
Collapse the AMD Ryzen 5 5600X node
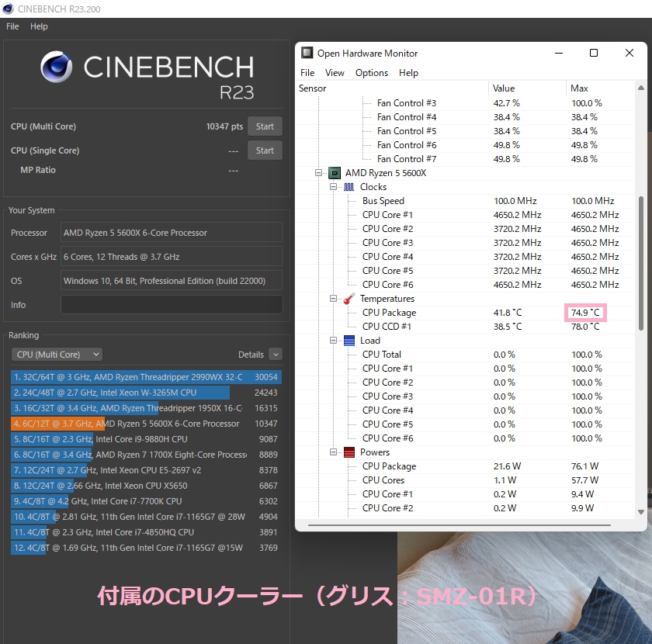click(x=318, y=173)
